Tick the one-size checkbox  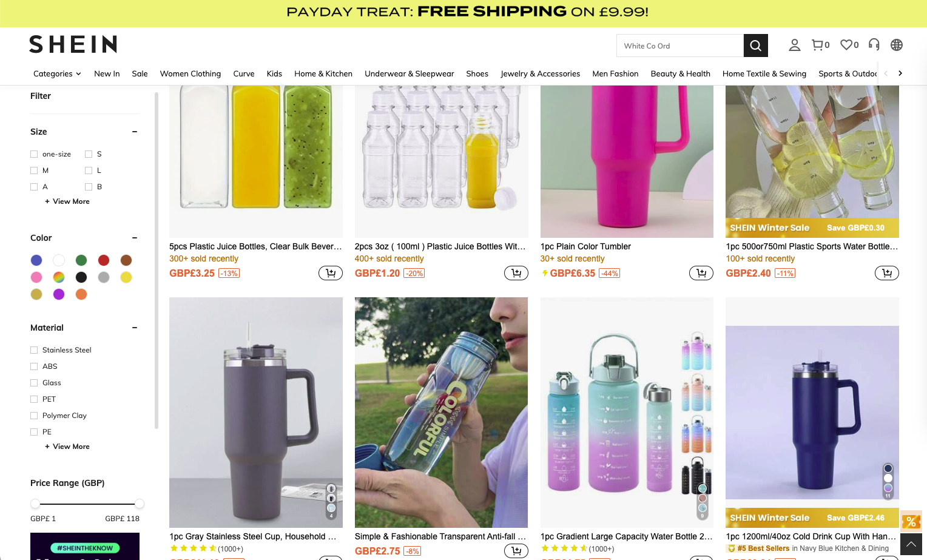point(34,154)
